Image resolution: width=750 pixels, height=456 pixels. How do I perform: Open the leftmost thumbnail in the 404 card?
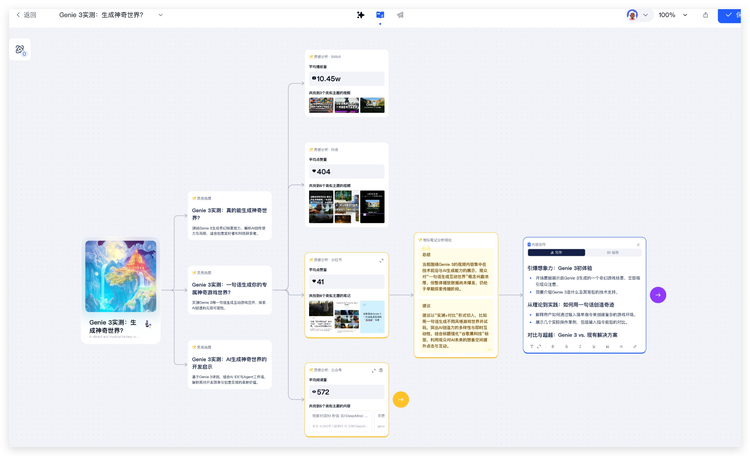pos(321,207)
